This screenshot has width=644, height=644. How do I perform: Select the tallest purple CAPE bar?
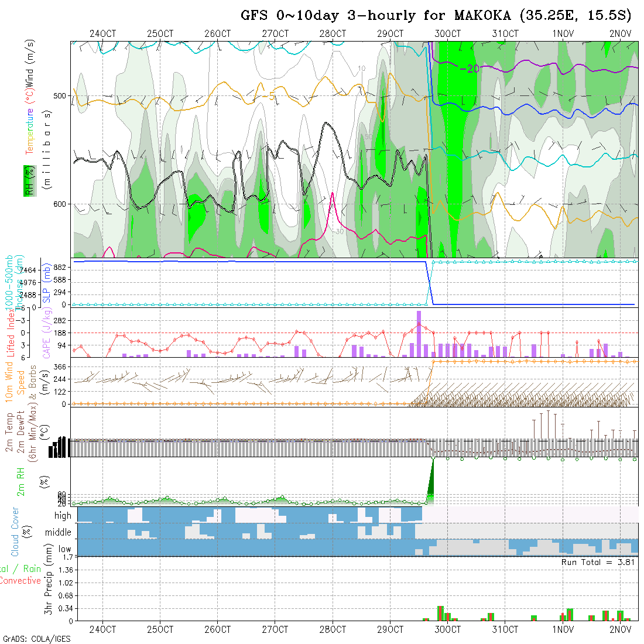coord(419,334)
